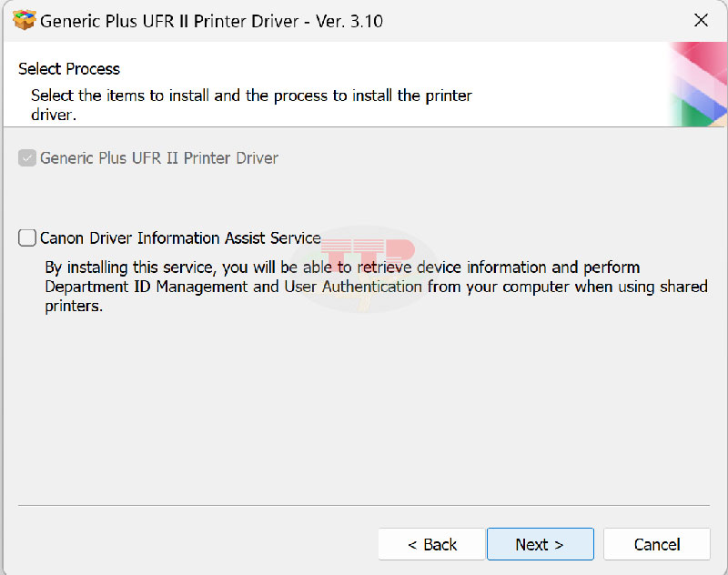
Task: Close the installer window
Action: tap(701, 20)
